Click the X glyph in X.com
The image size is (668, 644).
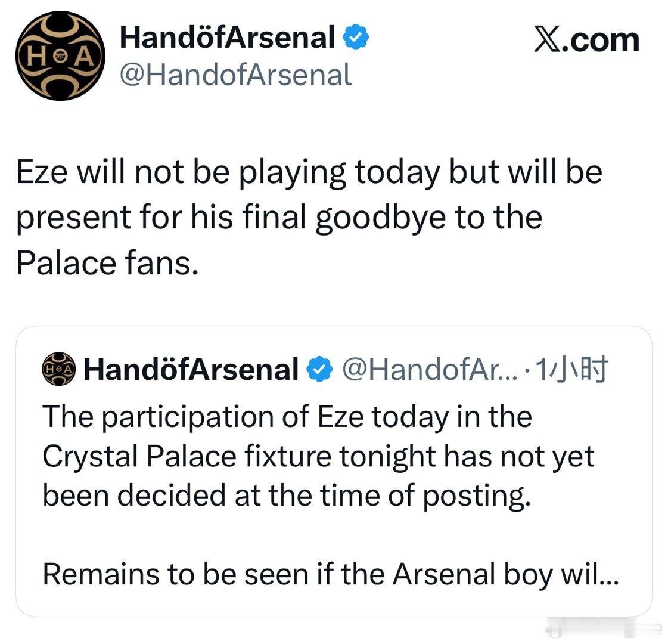pos(546,40)
